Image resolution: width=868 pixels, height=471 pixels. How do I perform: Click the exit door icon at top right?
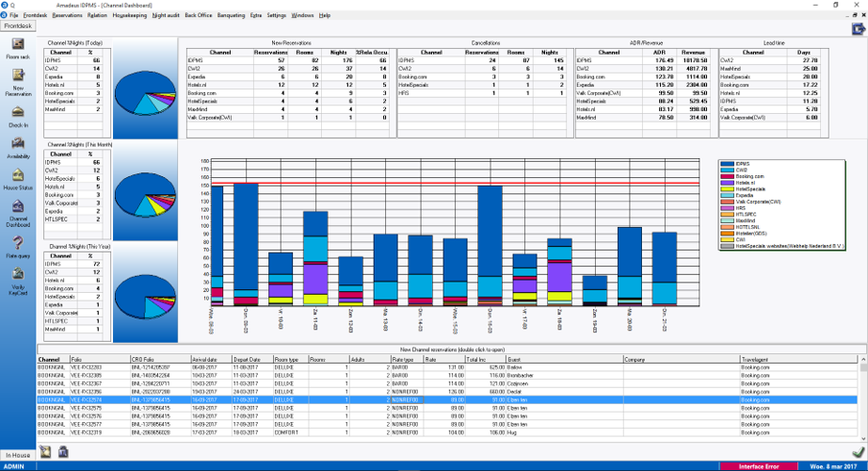pyautogui.click(x=858, y=29)
